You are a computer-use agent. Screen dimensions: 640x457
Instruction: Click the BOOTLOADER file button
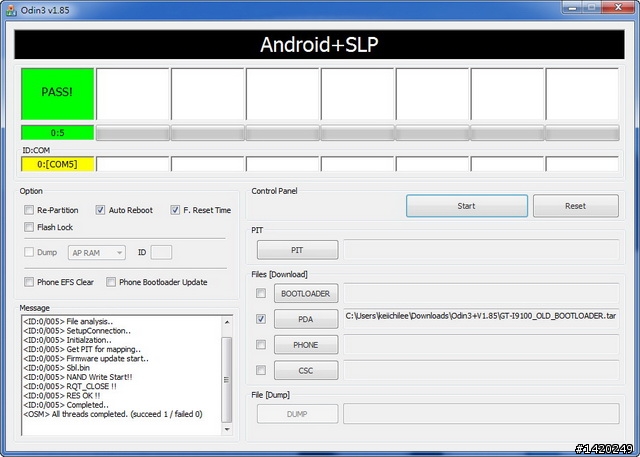(306, 293)
